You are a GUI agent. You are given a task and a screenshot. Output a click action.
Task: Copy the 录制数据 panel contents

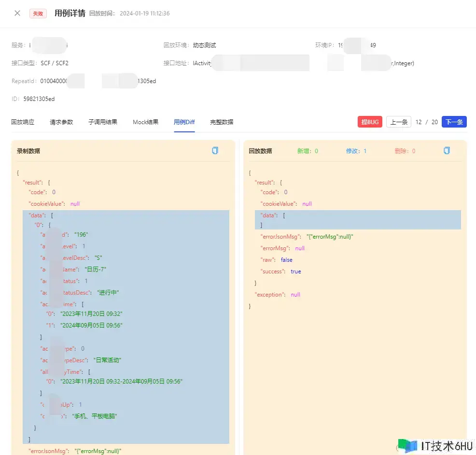click(x=215, y=151)
